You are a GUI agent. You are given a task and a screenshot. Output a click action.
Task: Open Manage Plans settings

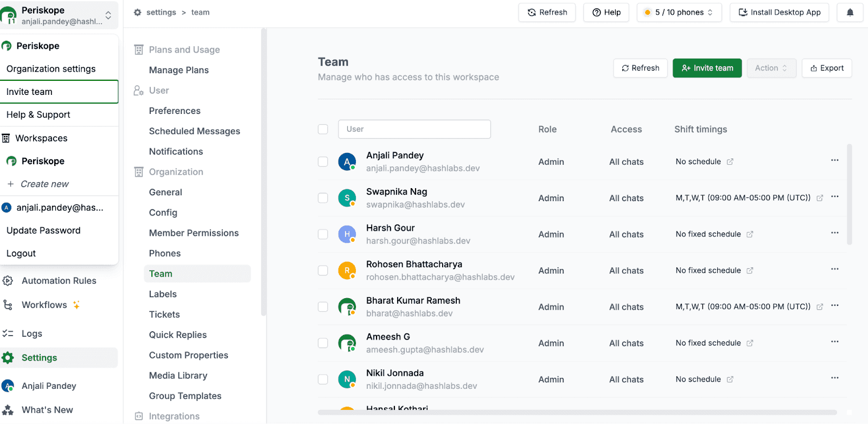click(179, 70)
